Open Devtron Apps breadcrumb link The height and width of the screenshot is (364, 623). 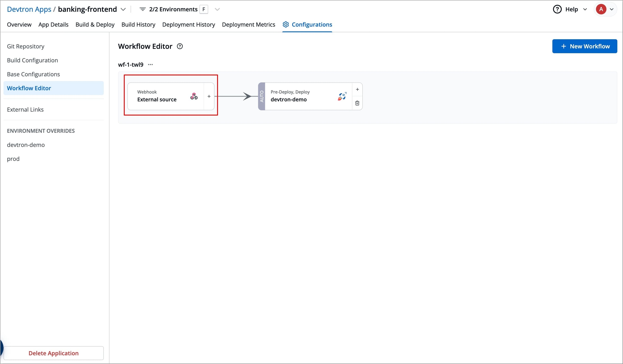pyautogui.click(x=29, y=9)
